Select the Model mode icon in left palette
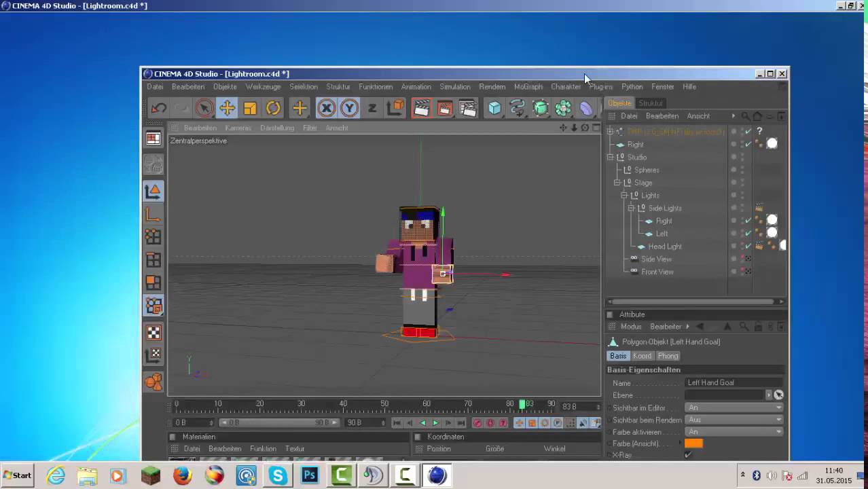The width and height of the screenshot is (868, 489). coord(153,192)
